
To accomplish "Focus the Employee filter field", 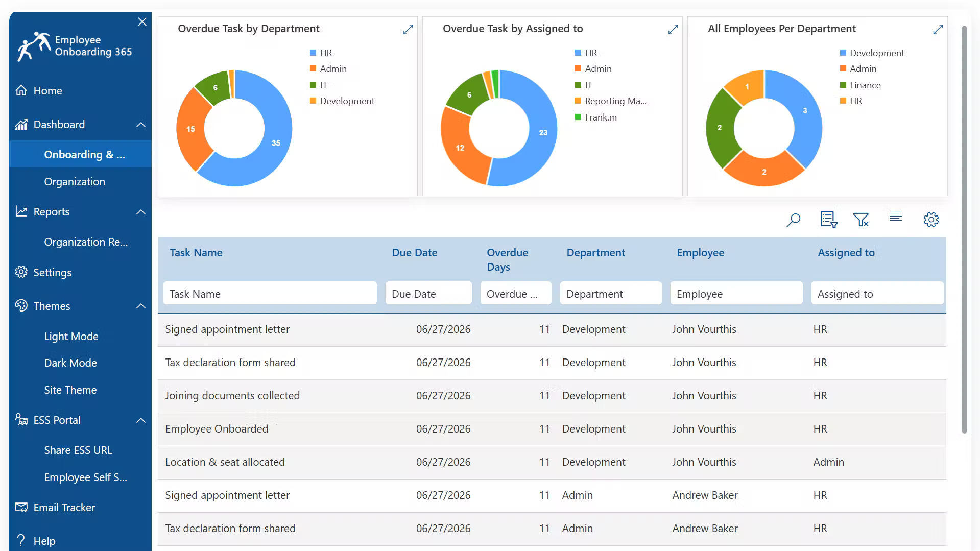I will click(x=736, y=293).
